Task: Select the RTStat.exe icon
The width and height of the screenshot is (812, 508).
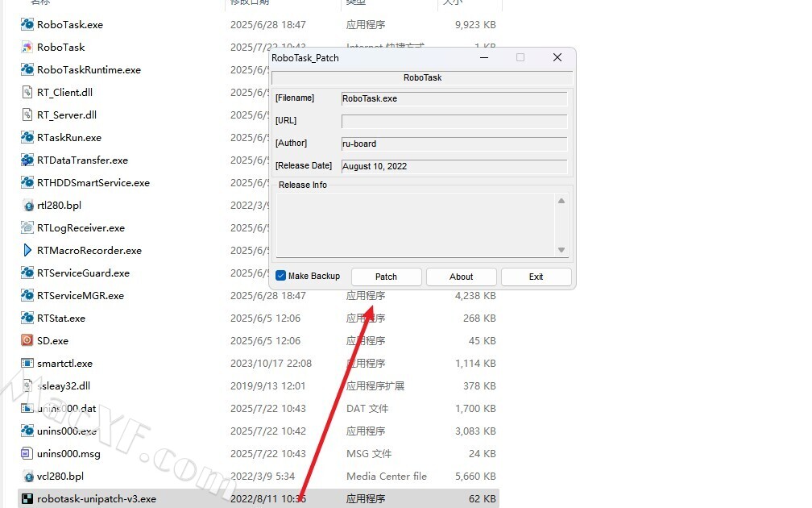Action: point(27,318)
